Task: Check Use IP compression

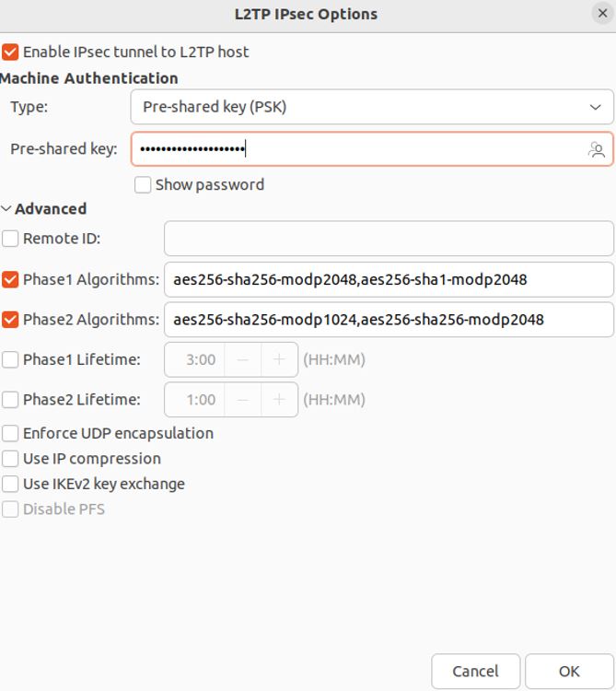Action: tap(11, 459)
